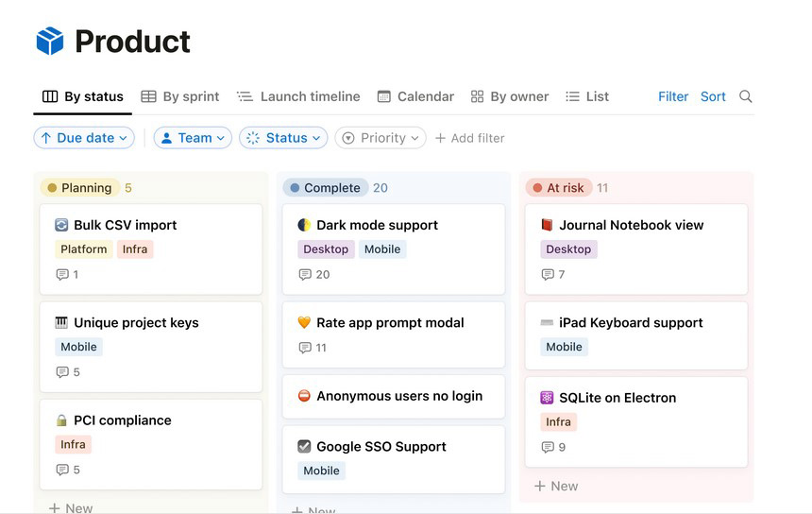This screenshot has height=514, width=812.
Task: Click the Rate app prompt heart icon
Action: pos(304,322)
